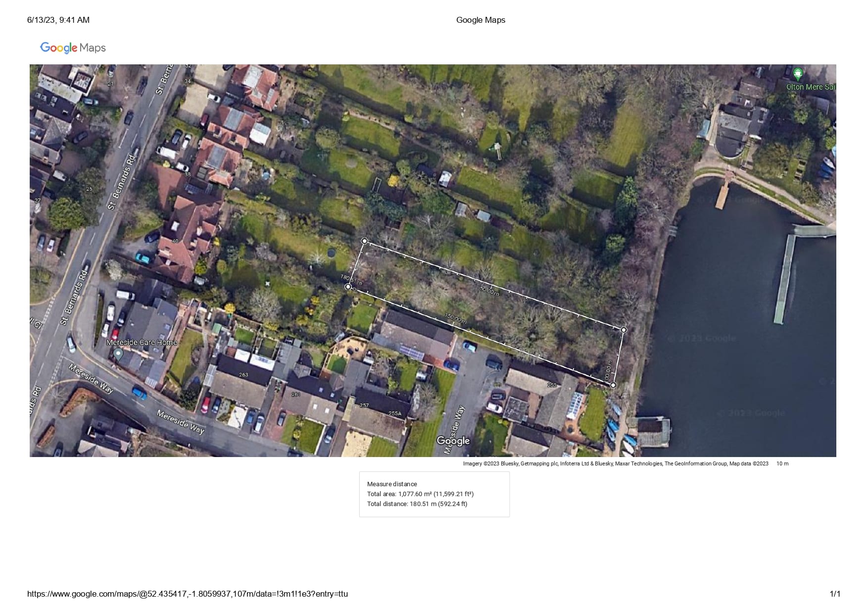The image size is (868, 614).
Task: Click the google.com/maps URL at page bottom
Action: coord(188,594)
